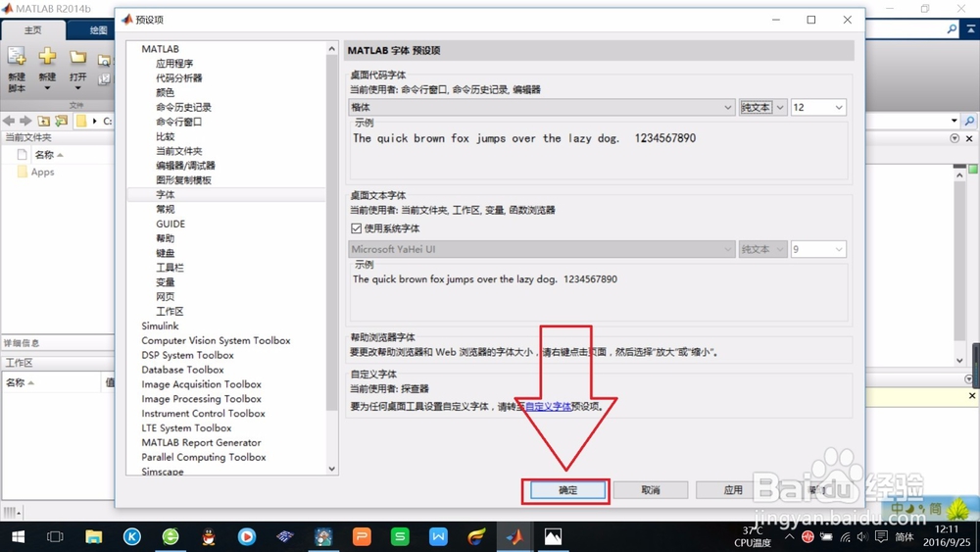Click the volume speaker tray icon
The width and height of the screenshot is (980, 552).
862,537
